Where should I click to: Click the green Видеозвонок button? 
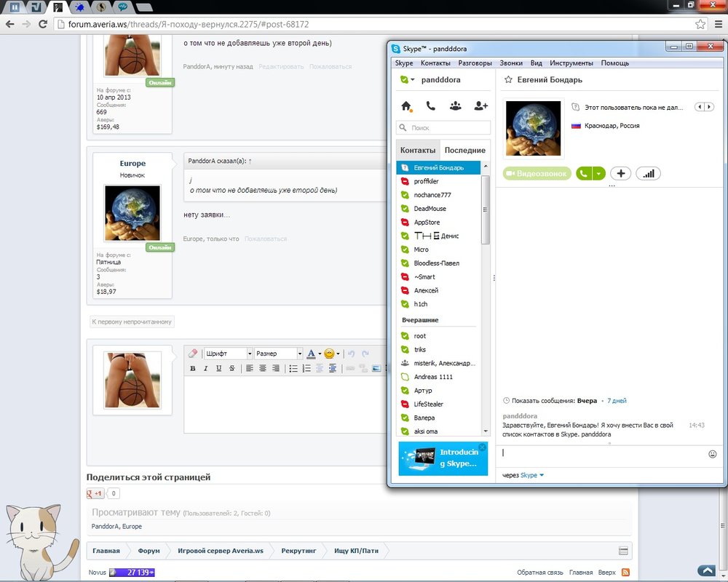pos(537,174)
